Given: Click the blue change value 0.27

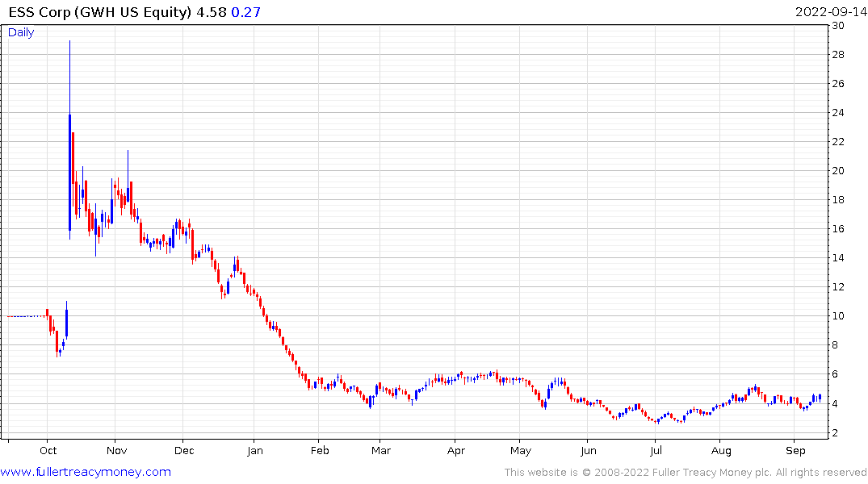Looking at the screenshot, I should click(245, 12).
